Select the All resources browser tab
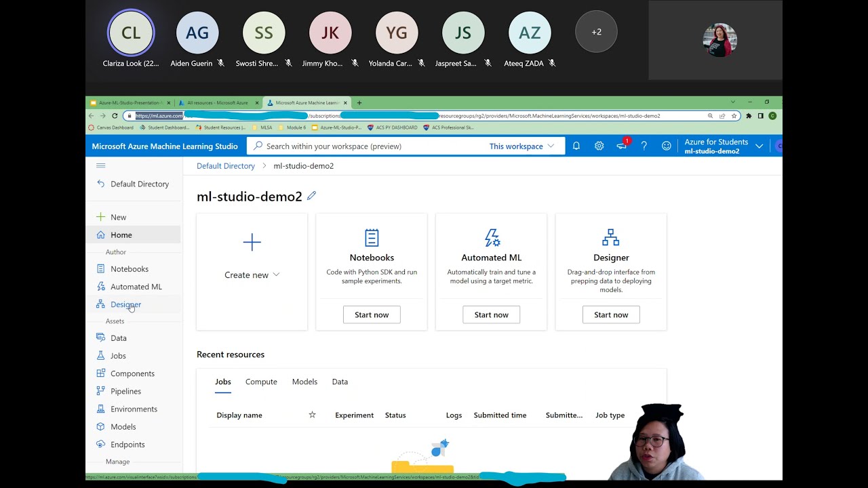 coord(218,103)
